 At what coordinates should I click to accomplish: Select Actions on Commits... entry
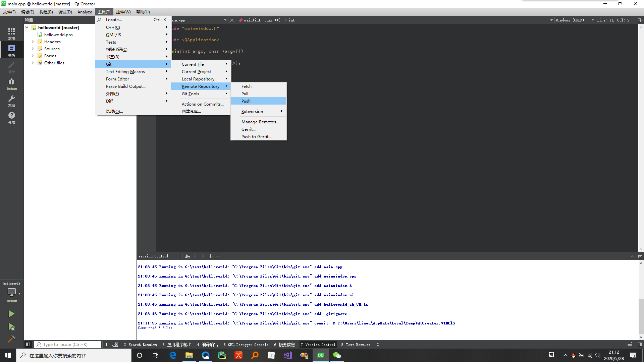point(201,104)
